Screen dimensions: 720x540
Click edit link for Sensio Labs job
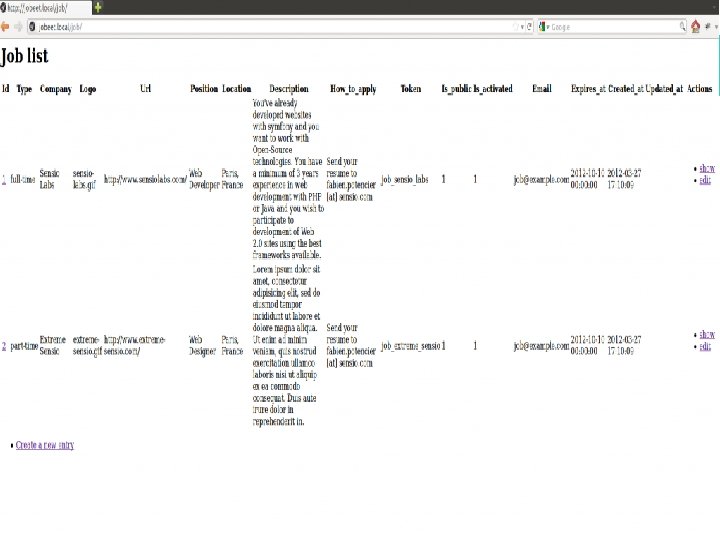point(705,180)
